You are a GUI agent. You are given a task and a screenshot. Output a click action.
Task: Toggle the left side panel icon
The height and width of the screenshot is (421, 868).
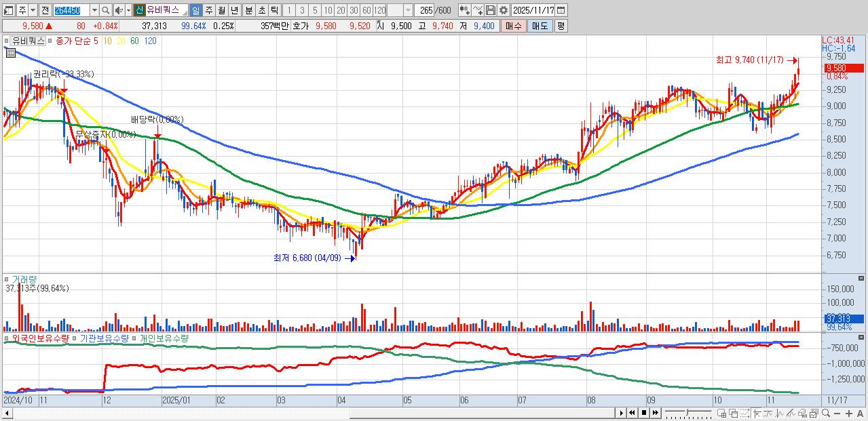(9, 10)
